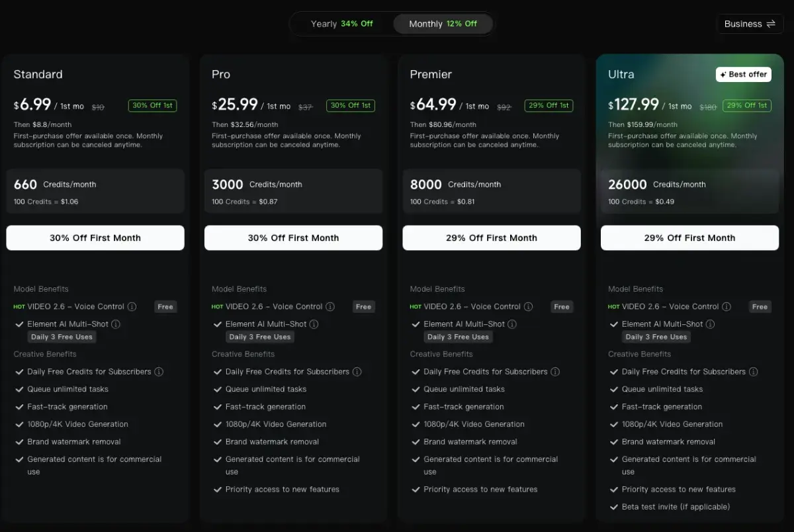
Task: Show info for Pro Daily Free Credits
Action: click(357, 372)
